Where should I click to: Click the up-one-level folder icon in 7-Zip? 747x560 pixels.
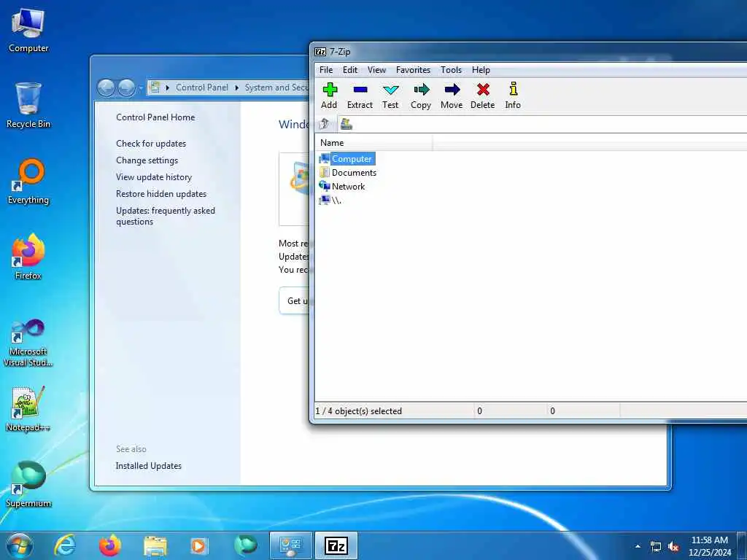click(325, 124)
